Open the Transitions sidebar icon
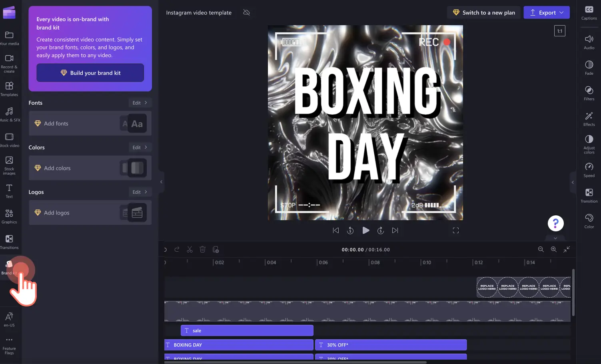 click(9, 242)
